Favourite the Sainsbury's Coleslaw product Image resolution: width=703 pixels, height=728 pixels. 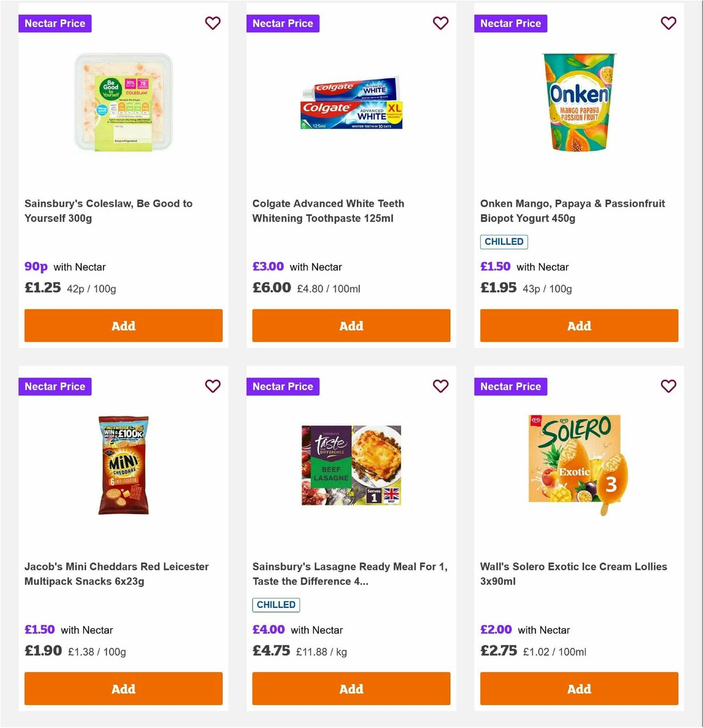click(x=213, y=23)
